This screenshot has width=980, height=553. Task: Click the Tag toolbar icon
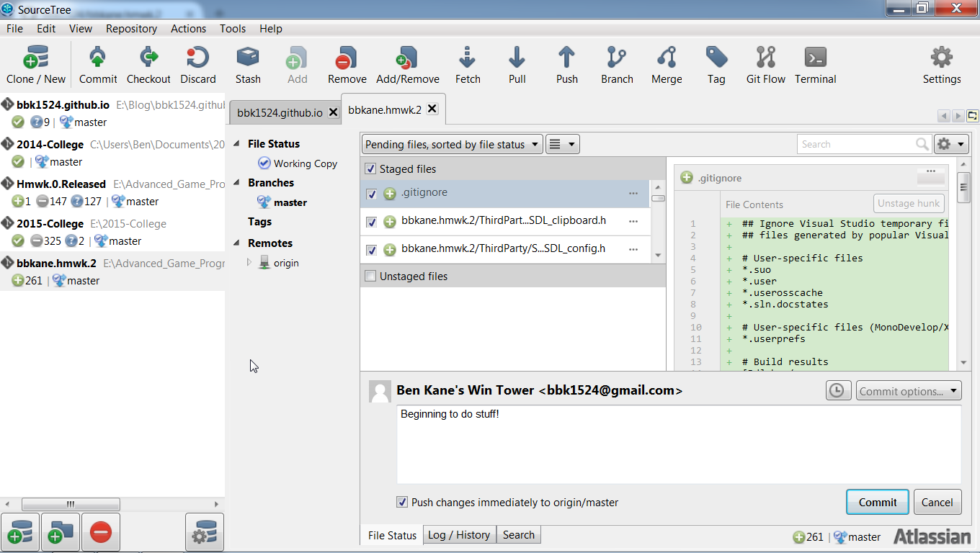(716, 66)
